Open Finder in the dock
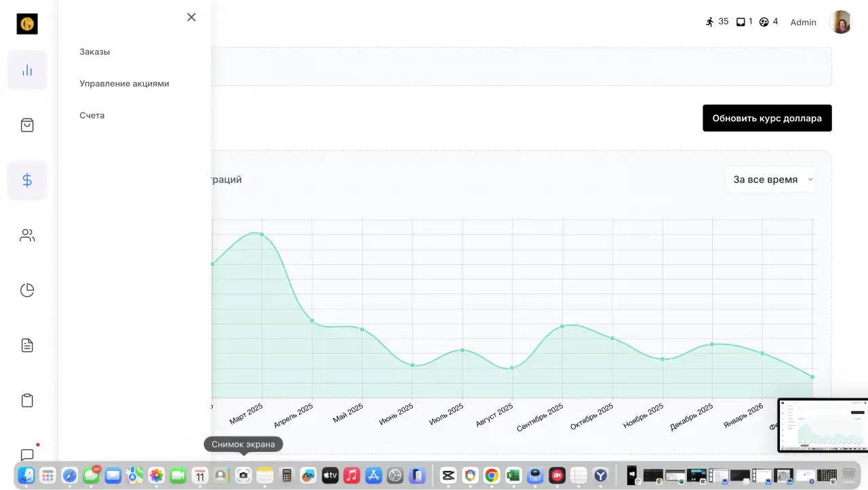The height and width of the screenshot is (490, 868). [26, 476]
